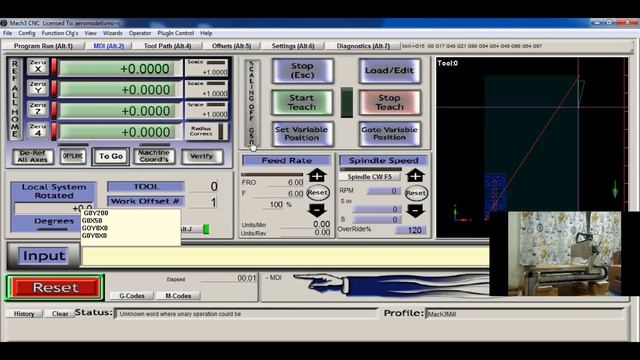Click the MDI Input text line

pyautogui.click(x=286, y=256)
